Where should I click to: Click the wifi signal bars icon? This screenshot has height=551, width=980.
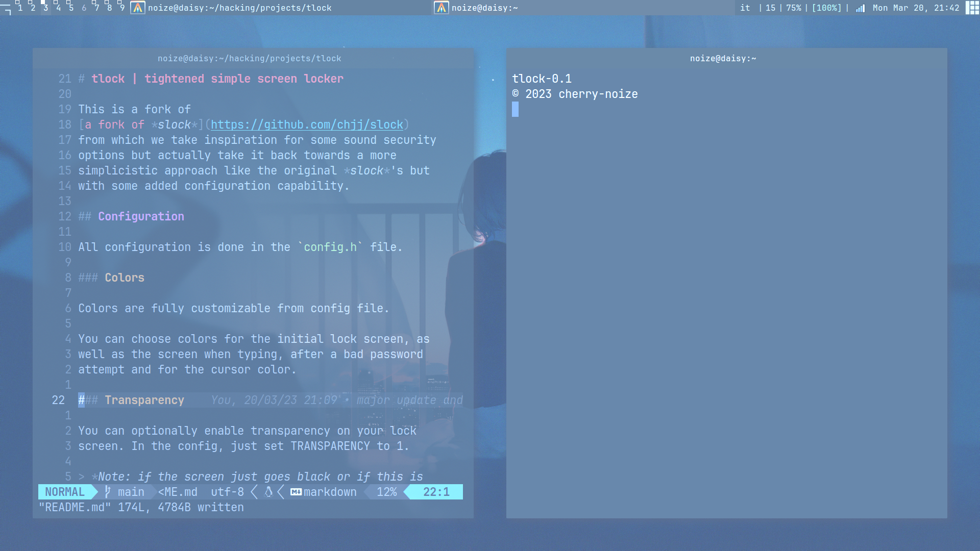tap(861, 8)
